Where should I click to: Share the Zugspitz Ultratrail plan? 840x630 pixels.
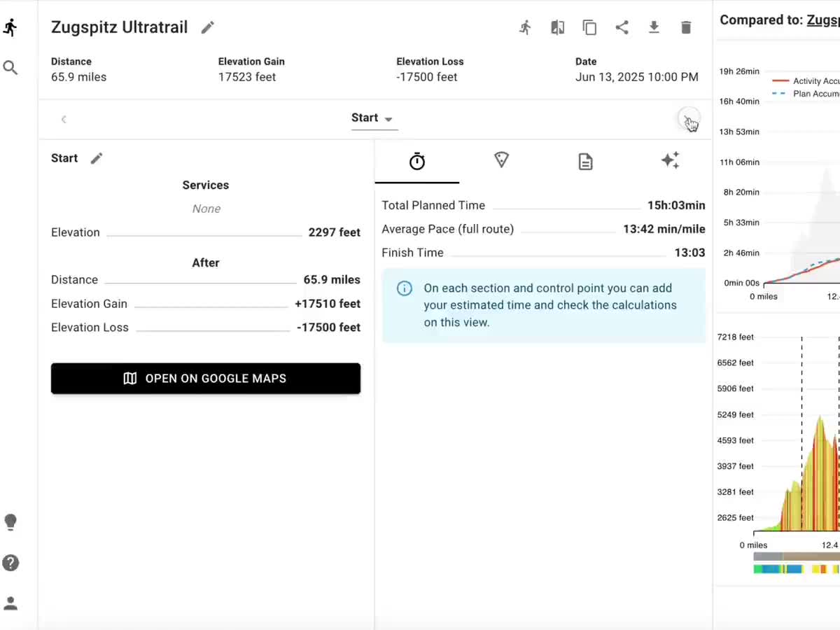(622, 27)
